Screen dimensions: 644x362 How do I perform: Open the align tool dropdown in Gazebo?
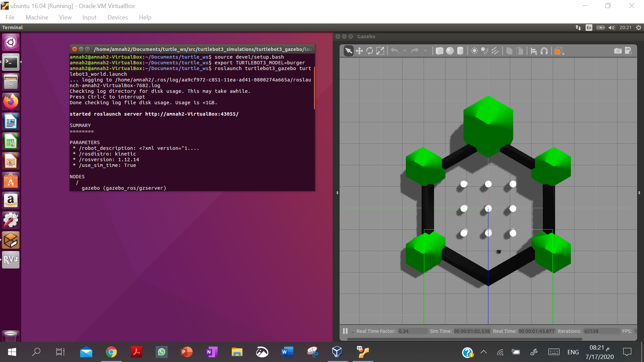point(534,51)
